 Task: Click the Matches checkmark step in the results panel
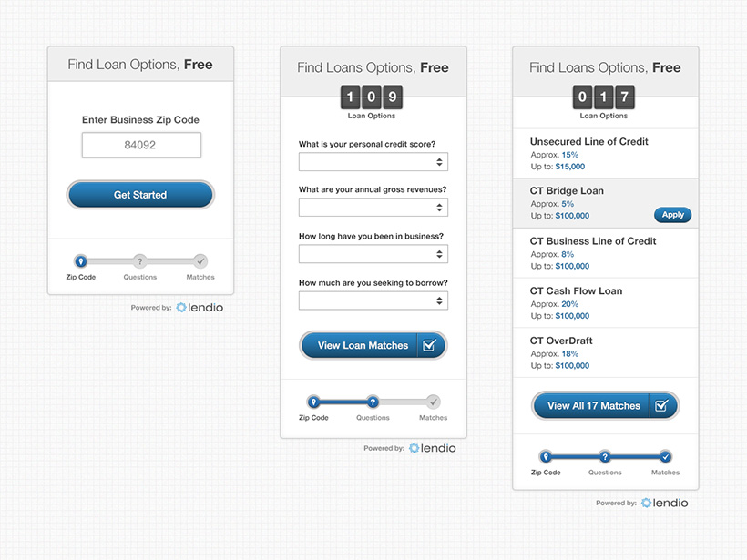click(x=665, y=457)
